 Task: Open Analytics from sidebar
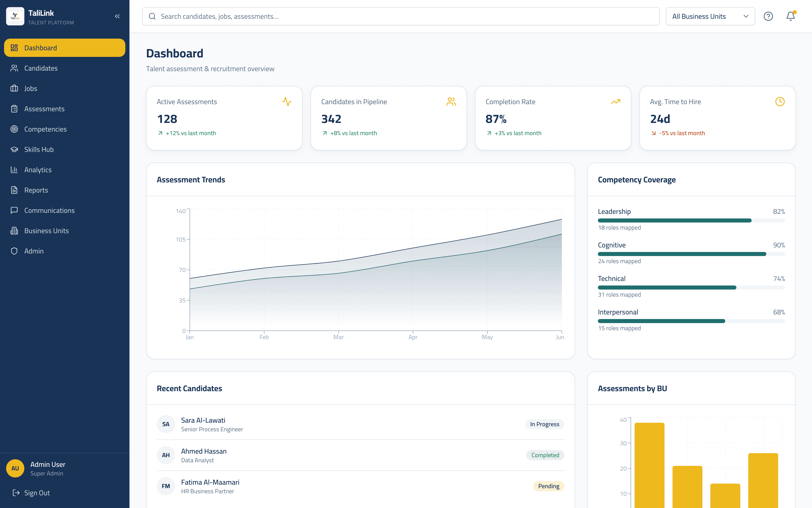coord(64,170)
